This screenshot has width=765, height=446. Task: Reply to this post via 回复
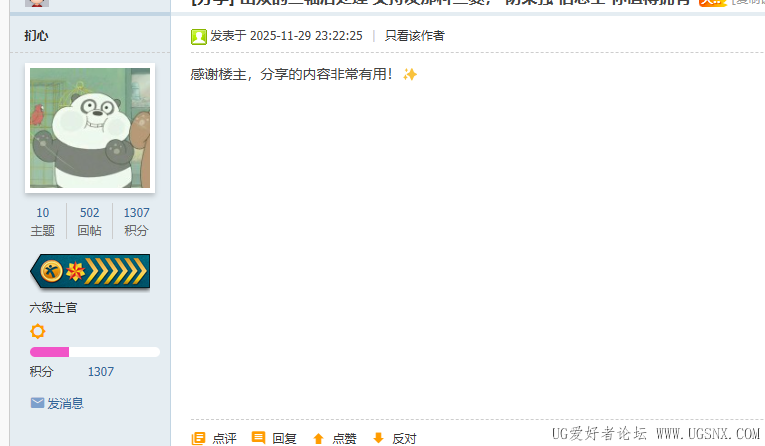[x=284, y=439]
